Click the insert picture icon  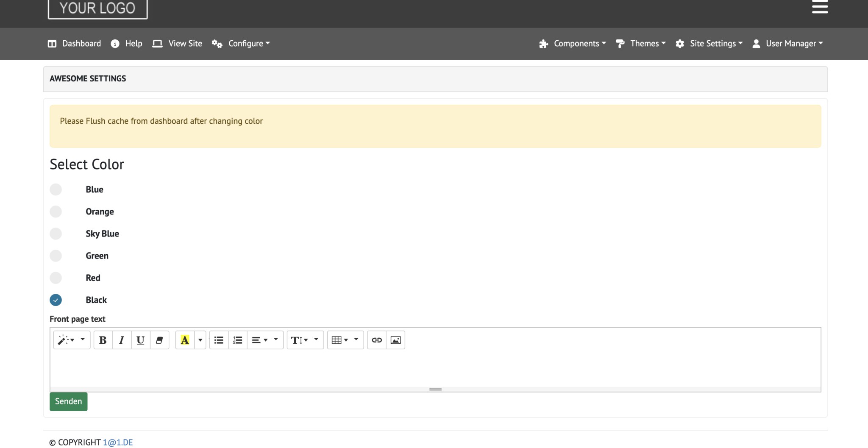tap(395, 340)
